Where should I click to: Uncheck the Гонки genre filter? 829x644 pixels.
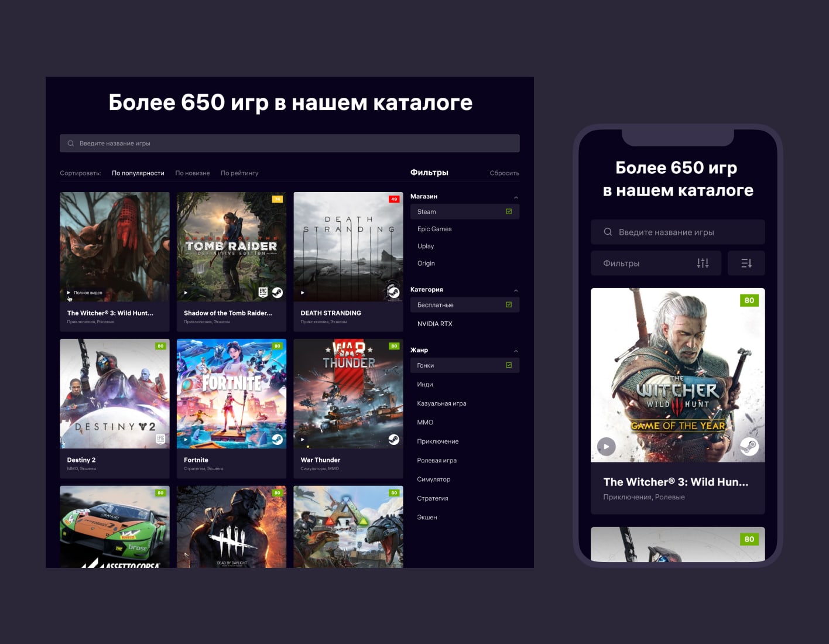point(465,365)
